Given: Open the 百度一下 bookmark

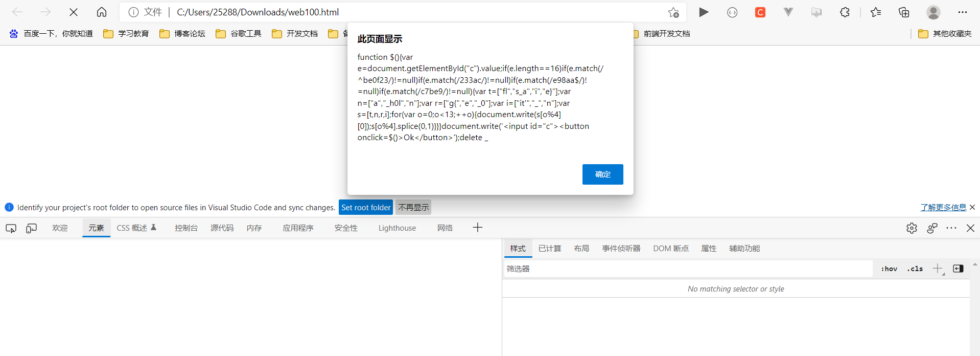Looking at the screenshot, I should tap(51, 34).
